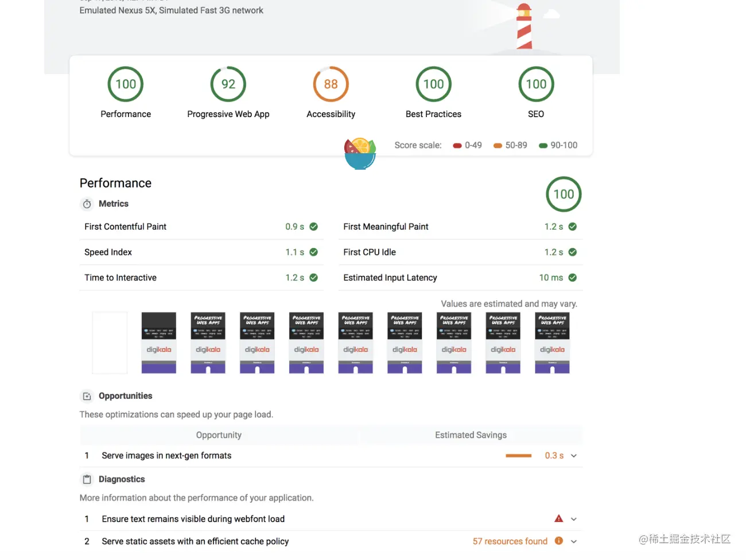
Task: Click the Serve images in next-gen formats row
Action: (331, 456)
